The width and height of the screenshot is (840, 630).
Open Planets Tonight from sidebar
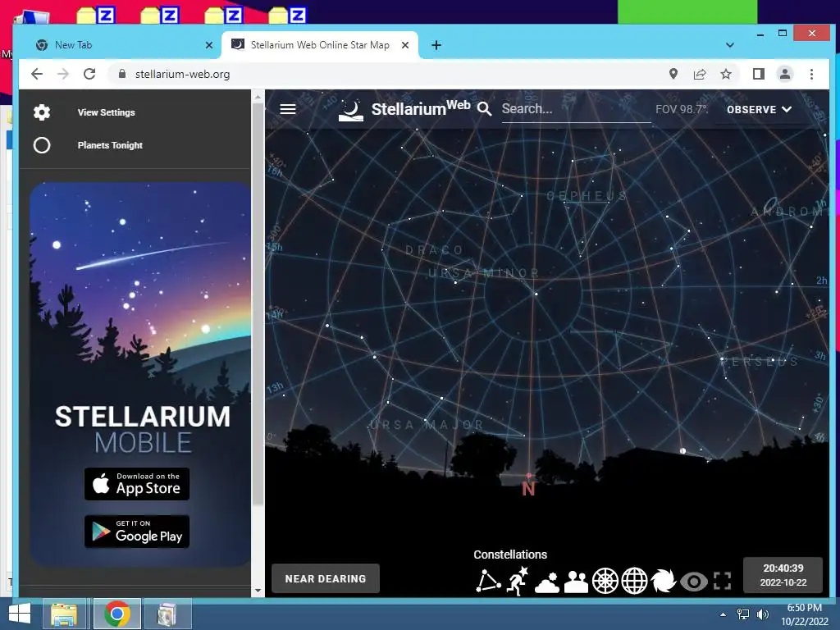pyautogui.click(x=110, y=145)
